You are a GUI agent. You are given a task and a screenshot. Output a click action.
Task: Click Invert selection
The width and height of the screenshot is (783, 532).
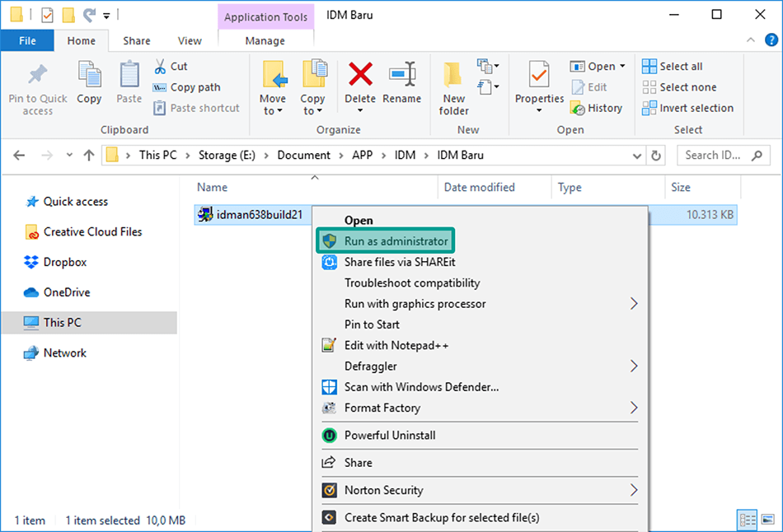point(687,109)
